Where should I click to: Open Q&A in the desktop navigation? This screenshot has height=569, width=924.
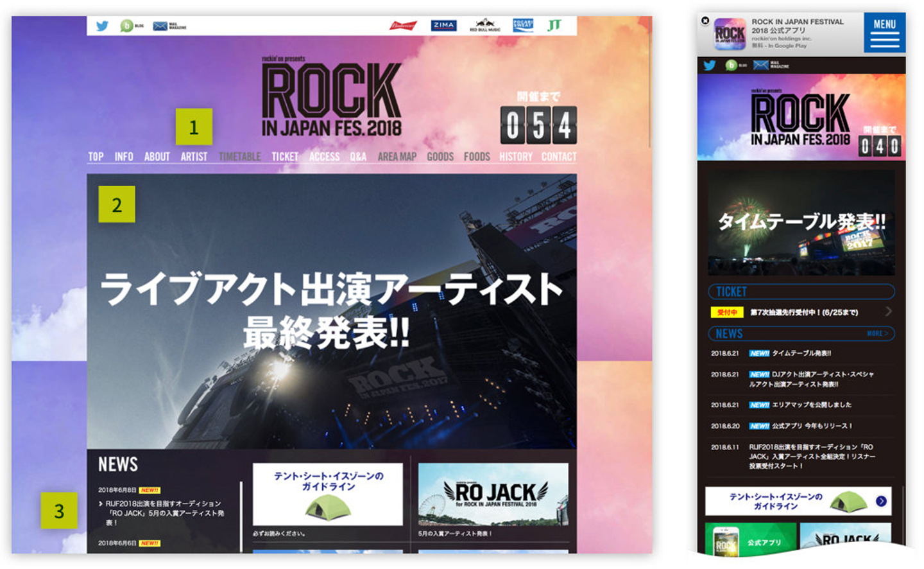click(358, 157)
